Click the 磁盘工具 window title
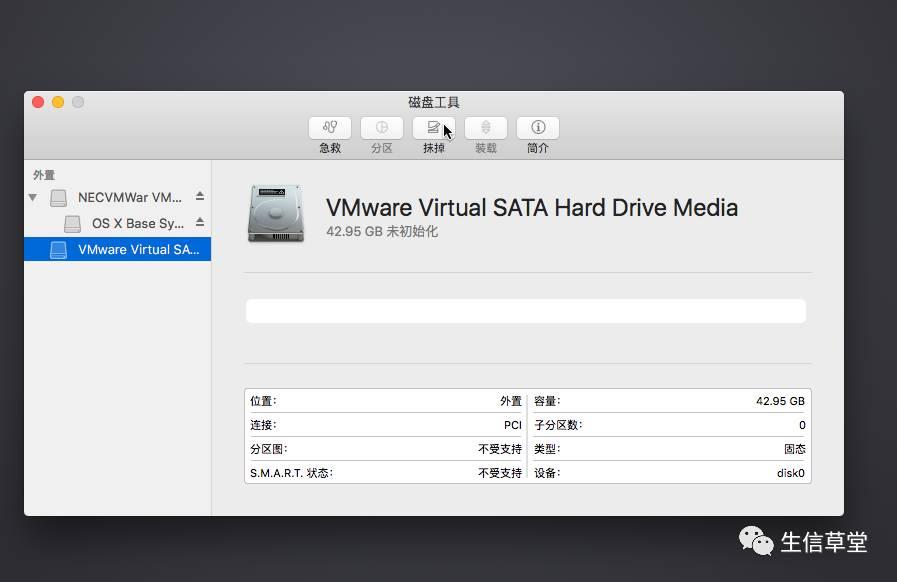 pyautogui.click(x=434, y=102)
